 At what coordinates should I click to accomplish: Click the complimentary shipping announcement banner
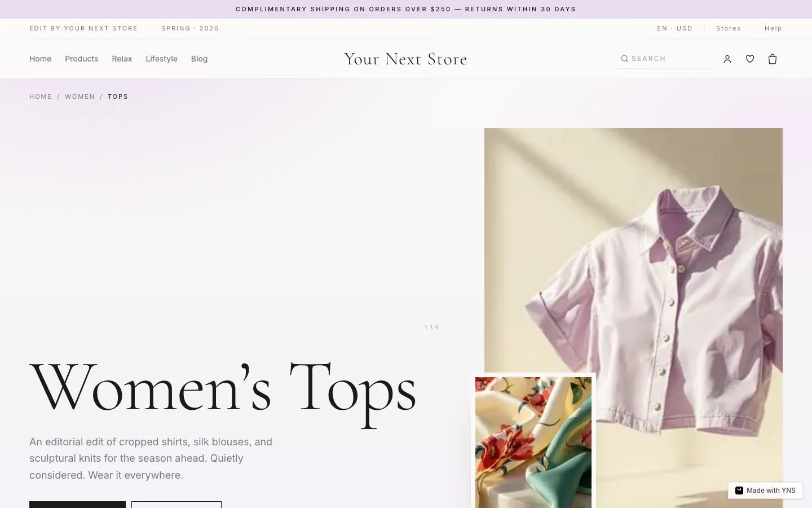point(406,9)
